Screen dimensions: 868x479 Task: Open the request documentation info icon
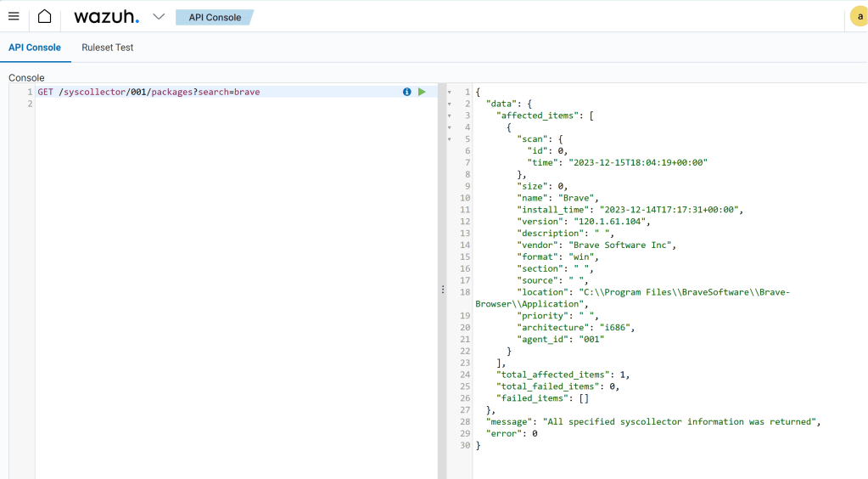(407, 92)
